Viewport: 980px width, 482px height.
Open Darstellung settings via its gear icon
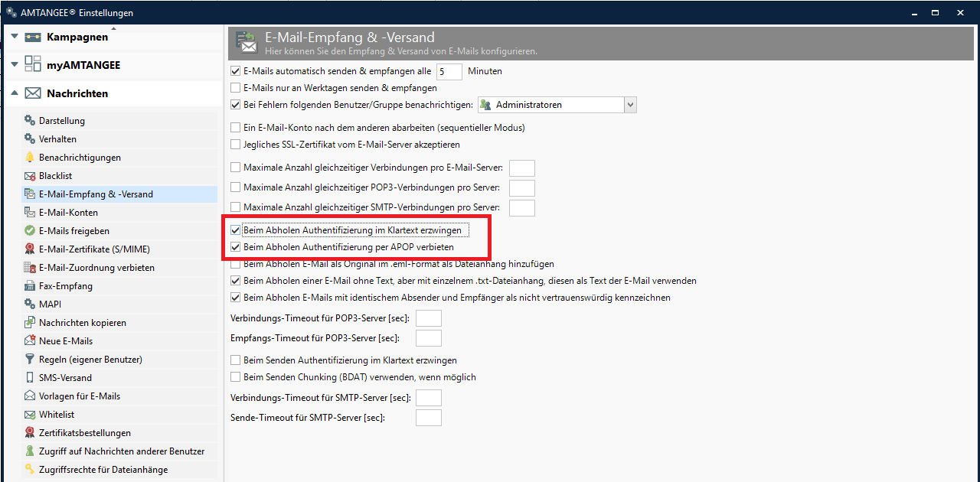(30, 121)
